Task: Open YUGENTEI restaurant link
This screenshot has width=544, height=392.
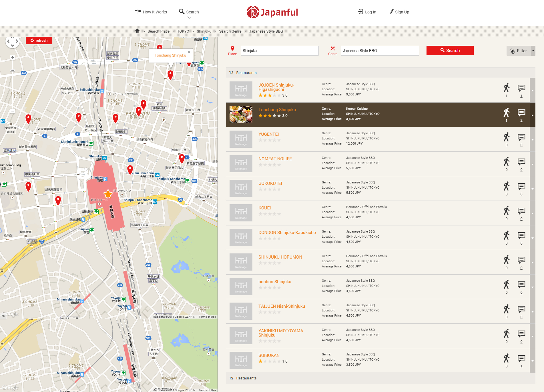Action: click(268, 134)
